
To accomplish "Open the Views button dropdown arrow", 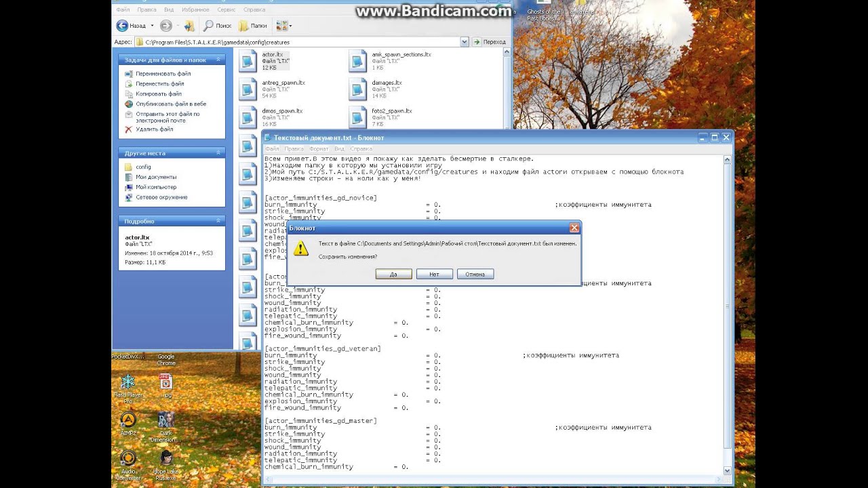I will pyautogui.click(x=290, y=26).
